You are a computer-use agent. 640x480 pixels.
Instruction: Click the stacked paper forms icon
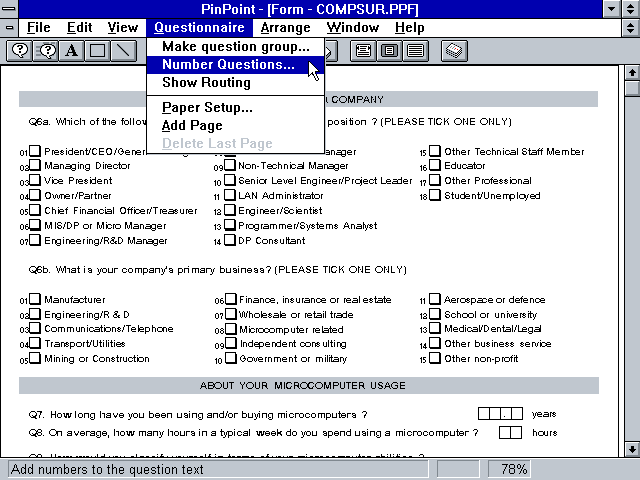[454, 51]
